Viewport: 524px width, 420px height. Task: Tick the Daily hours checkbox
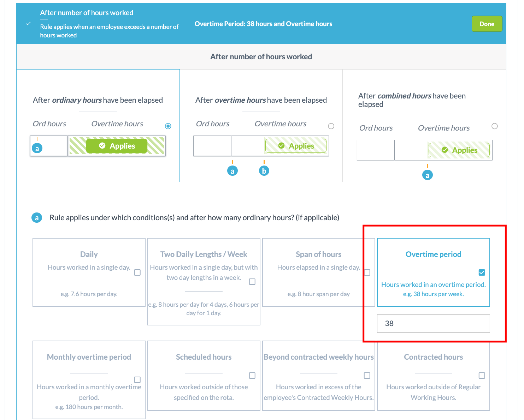(x=137, y=272)
